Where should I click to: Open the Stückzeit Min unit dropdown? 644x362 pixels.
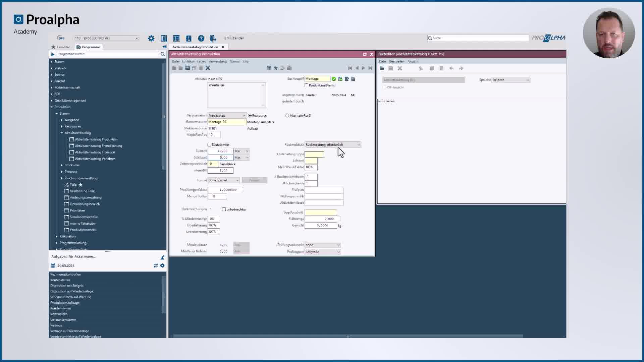[241, 158]
